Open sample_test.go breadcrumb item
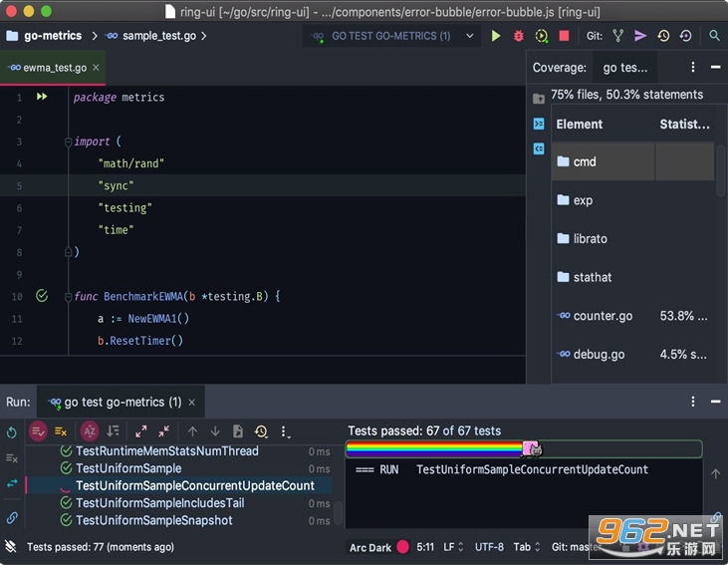728x565 pixels. point(151,36)
